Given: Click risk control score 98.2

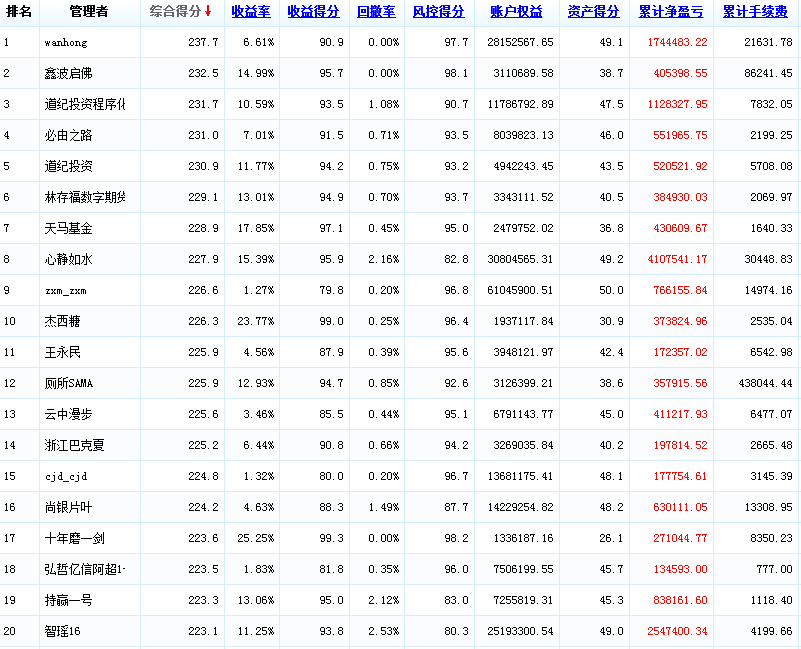Looking at the screenshot, I should pyautogui.click(x=456, y=538).
